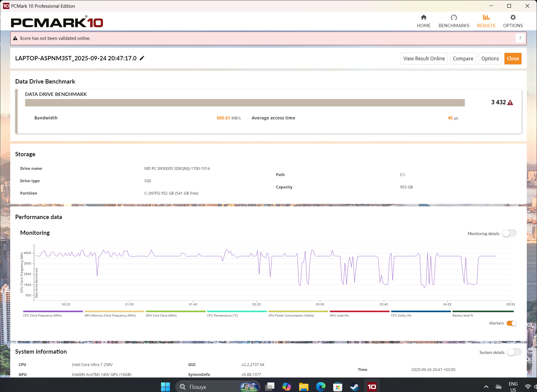Click View Result Online button
The height and width of the screenshot is (392, 537).
[424, 58]
